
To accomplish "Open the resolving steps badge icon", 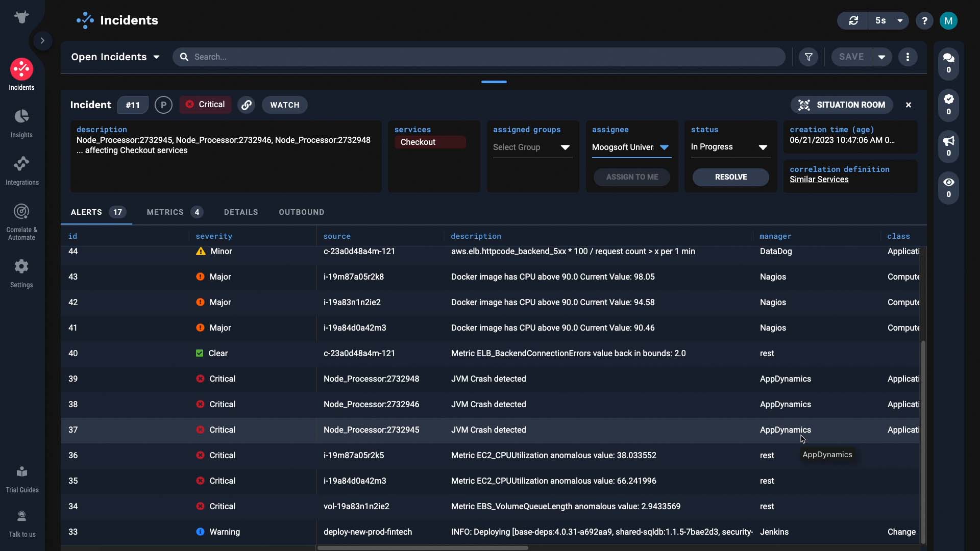I will [948, 105].
